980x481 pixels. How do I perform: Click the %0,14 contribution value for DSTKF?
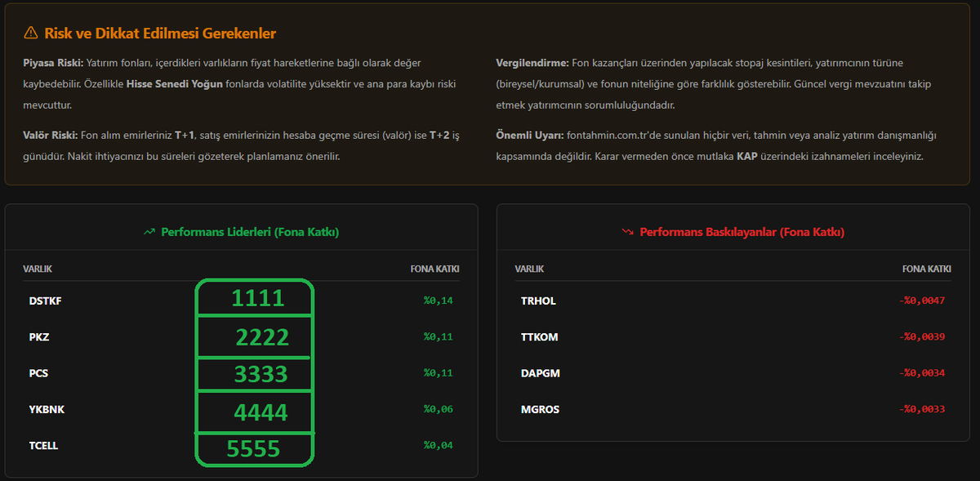click(438, 301)
